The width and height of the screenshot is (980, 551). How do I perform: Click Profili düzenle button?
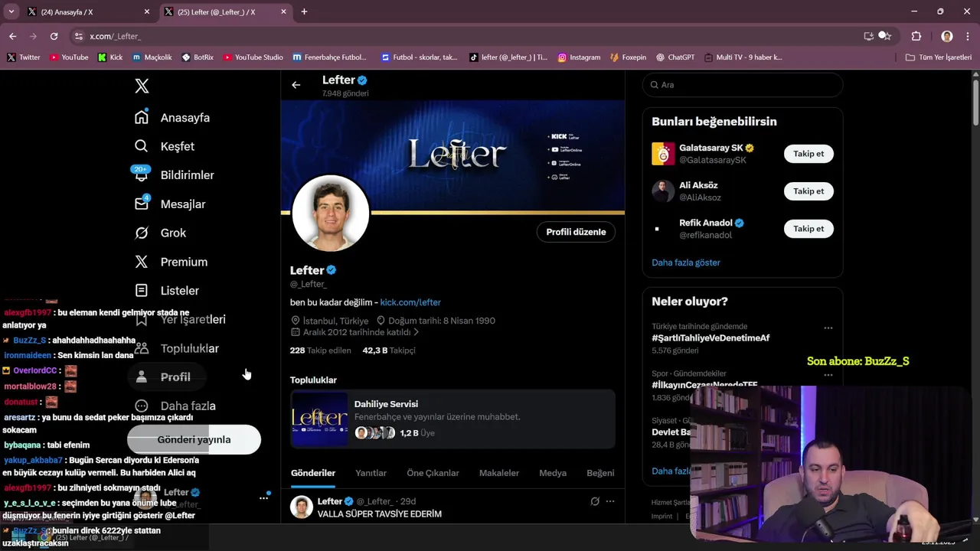[576, 232]
